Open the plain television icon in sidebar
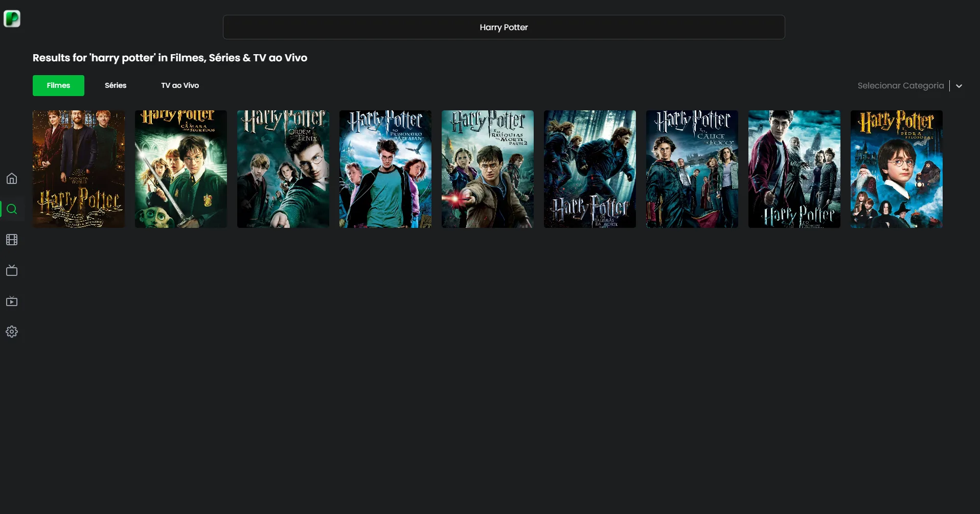Screen dimensions: 980x514 coord(12,270)
